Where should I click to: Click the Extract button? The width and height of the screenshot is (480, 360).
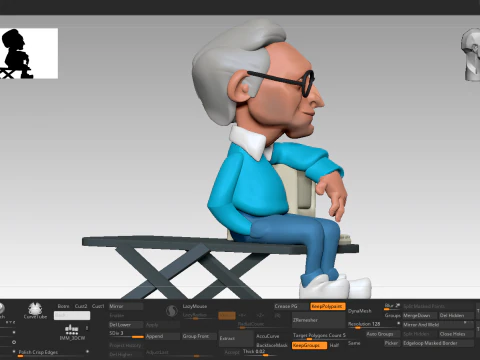[236, 338]
